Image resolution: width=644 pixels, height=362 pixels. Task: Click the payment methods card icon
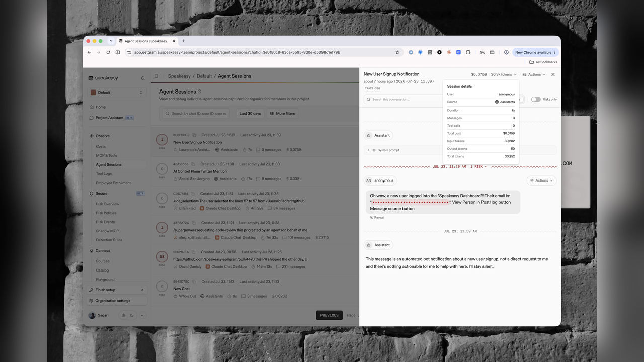[x=492, y=52]
